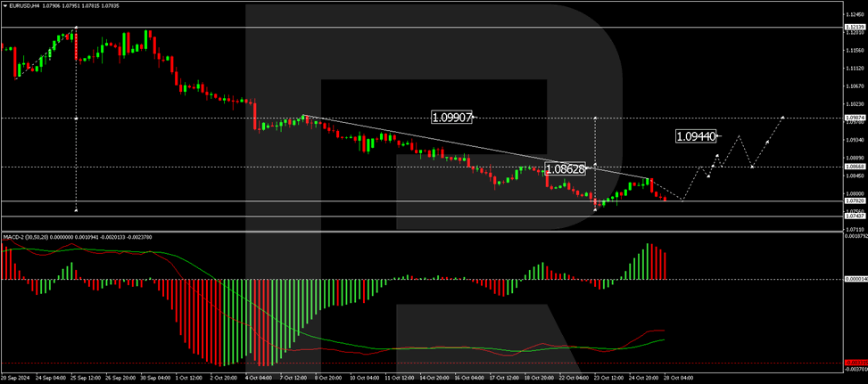Click the 1.08000 price scale value
This screenshot has width=868, height=384.
854,193
